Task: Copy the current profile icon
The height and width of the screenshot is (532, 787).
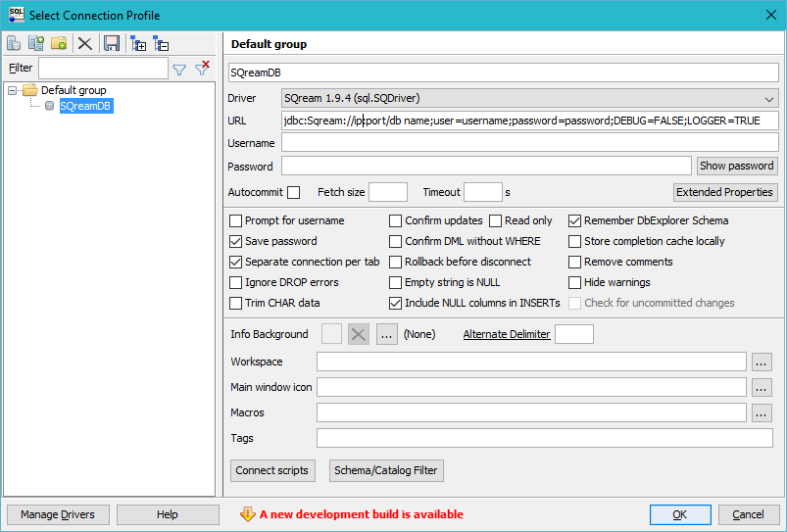Action: tap(36, 44)
